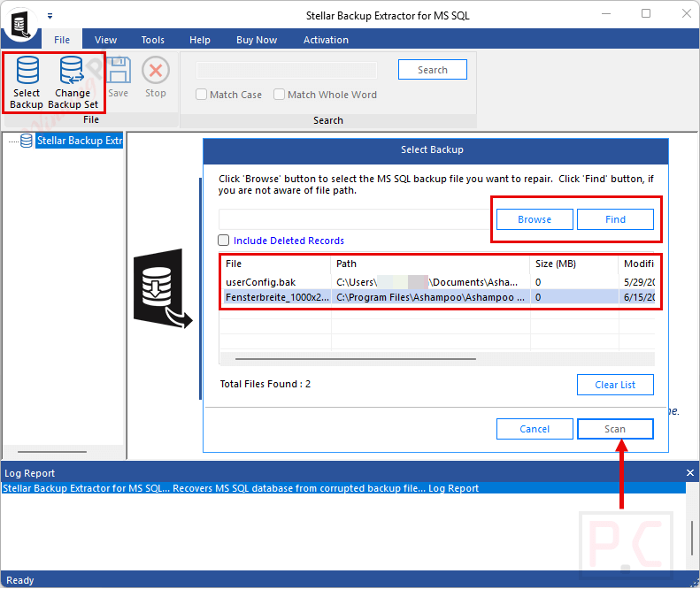The width and height of the screenshot is (700, 589).
Task: Enable the Match Whole Word checkbox
Action: [x=279, y=95]
